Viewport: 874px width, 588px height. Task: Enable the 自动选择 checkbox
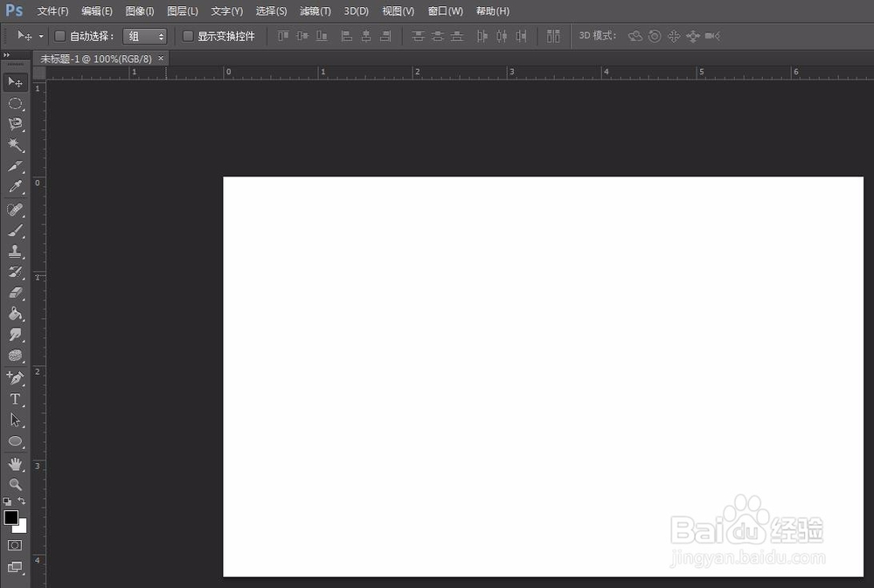tap(59, 36)
